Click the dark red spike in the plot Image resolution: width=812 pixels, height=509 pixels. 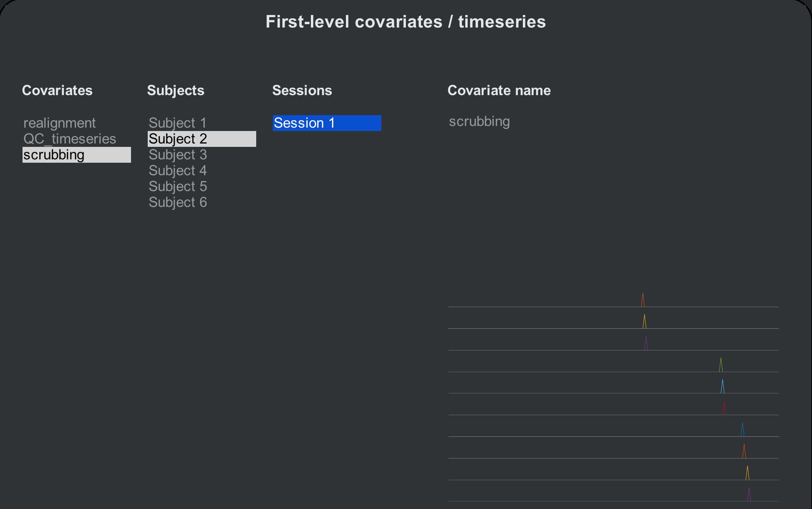[724, 408]
